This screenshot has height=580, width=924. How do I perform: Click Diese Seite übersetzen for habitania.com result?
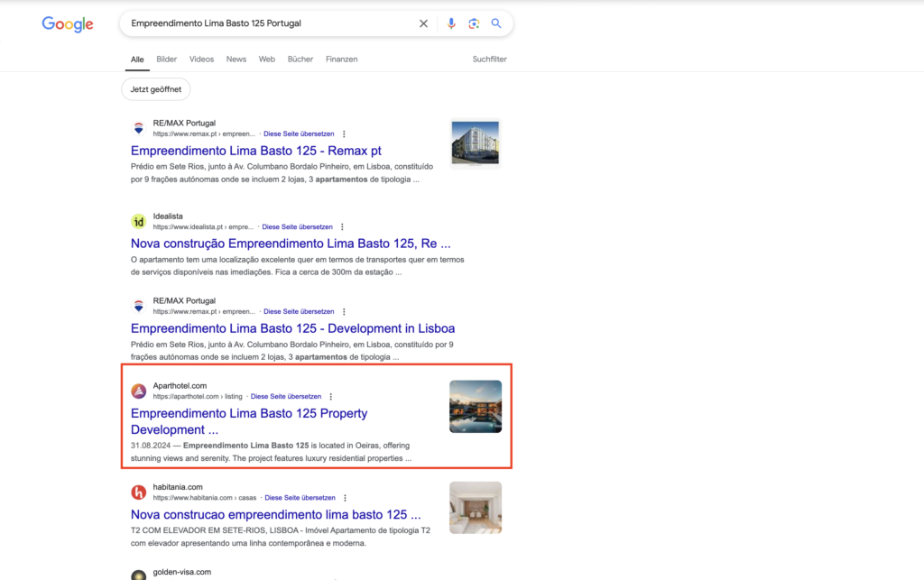click(x=300, y=498)
